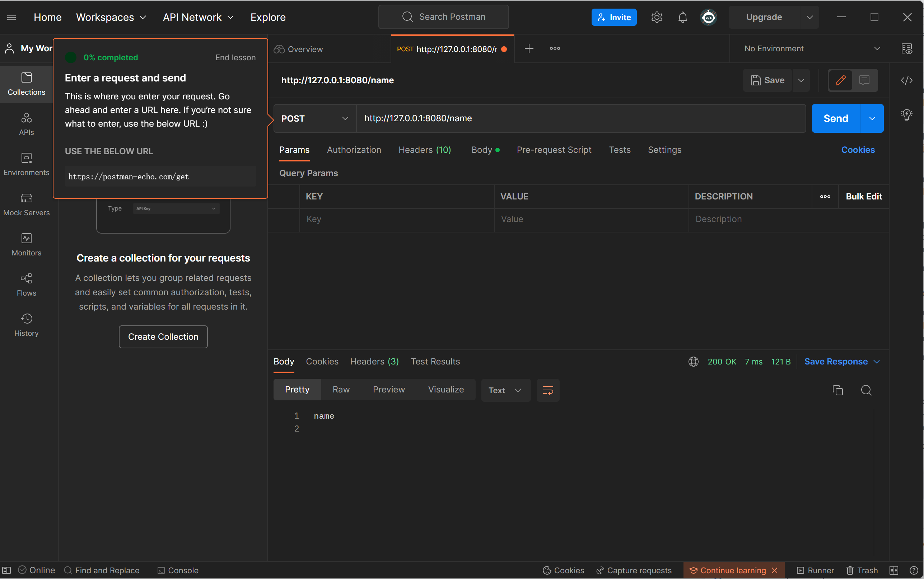This screenshot has height=579, width=924.
Task: Open help icon in status bar
Action: point(913,570)
